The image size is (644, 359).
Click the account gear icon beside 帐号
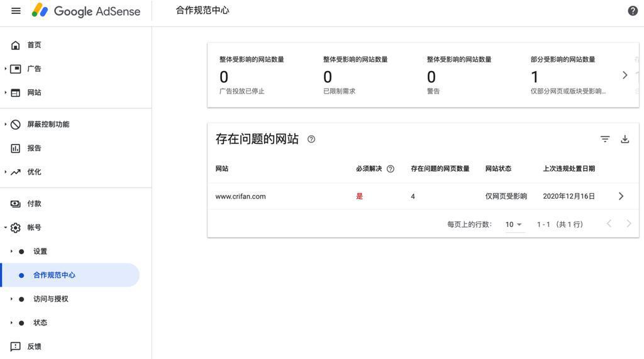point(16,228)
